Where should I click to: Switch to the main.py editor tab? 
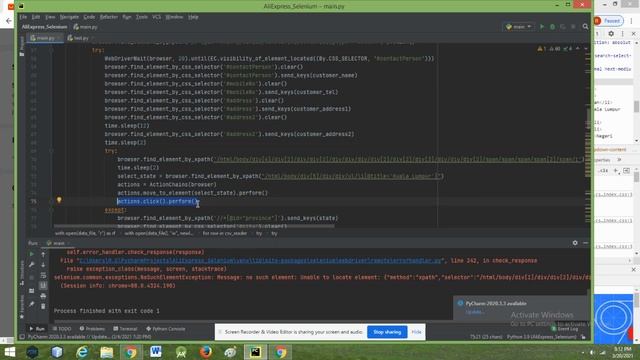[x=45, y=38]
